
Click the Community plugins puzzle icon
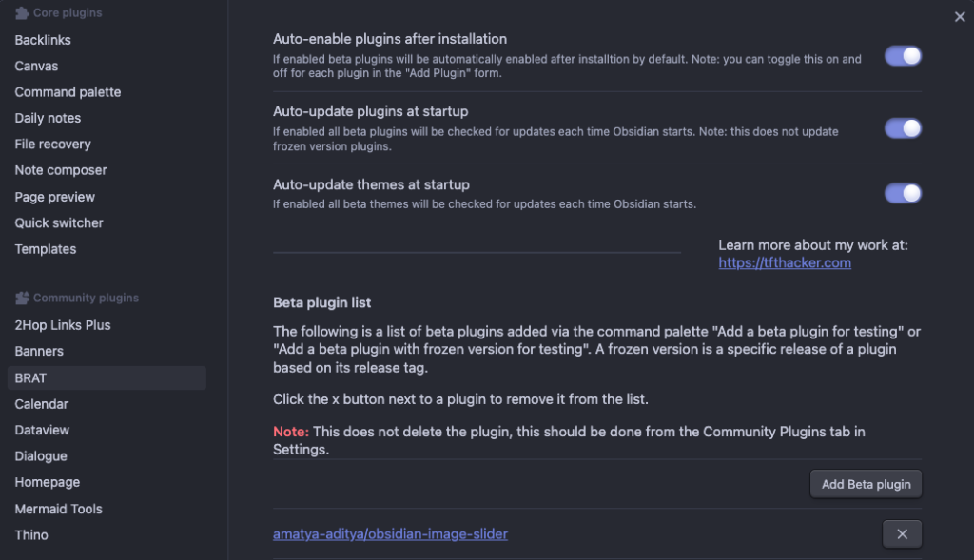click(22, 298)
